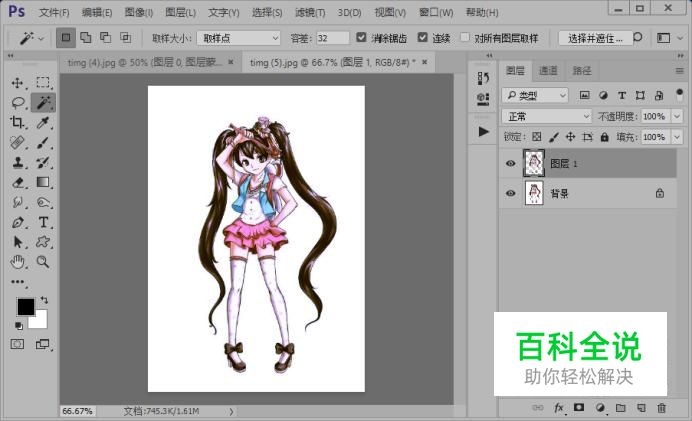This screenshot has height=421, width=692.
Task: Switch to the 路径 tab
Action: (582, 71)
